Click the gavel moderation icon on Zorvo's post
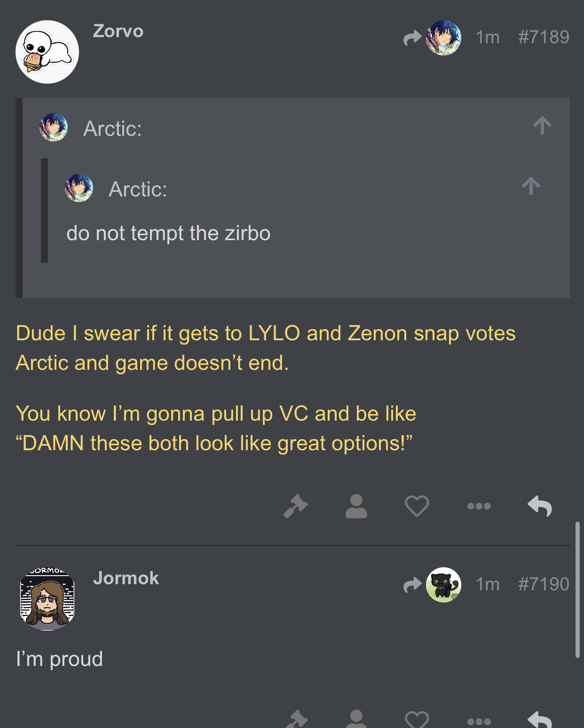This screenshot has width=584, height=728. coord(295,506)
